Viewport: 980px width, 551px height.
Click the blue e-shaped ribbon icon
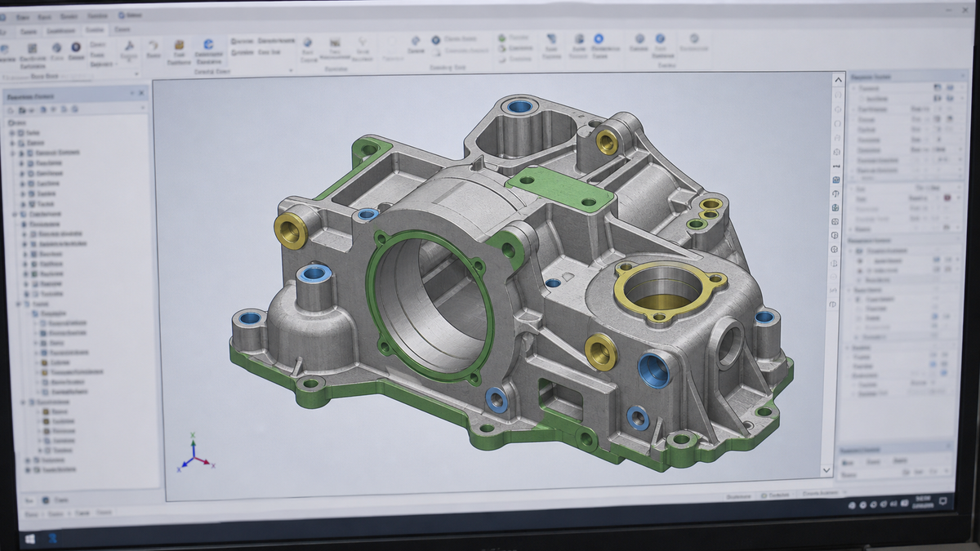[208, 44]
